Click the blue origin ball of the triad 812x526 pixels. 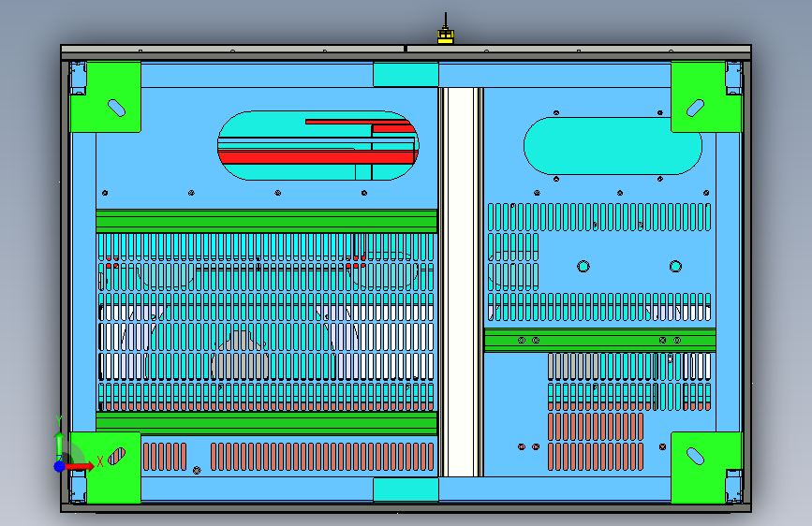point(60,466)
